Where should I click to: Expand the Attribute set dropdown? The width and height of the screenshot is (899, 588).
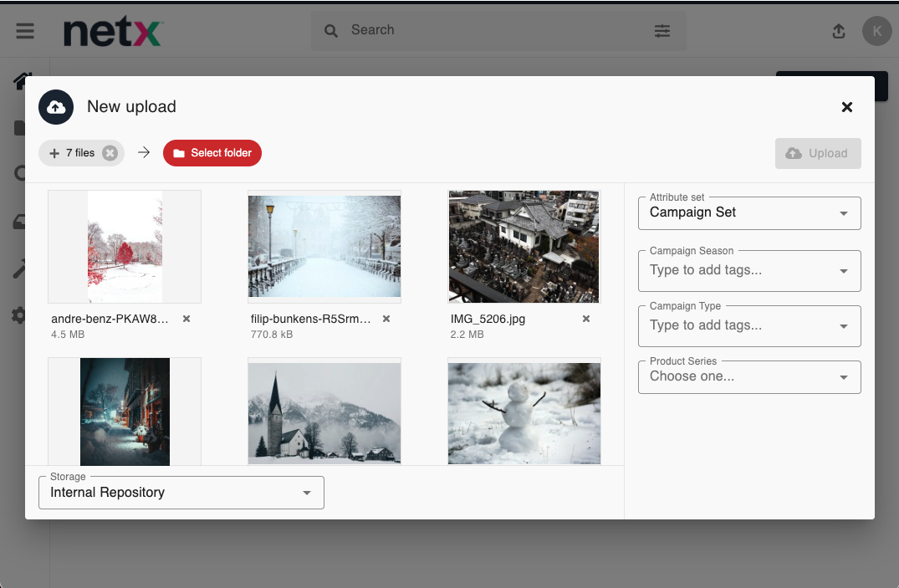point(843,213)
